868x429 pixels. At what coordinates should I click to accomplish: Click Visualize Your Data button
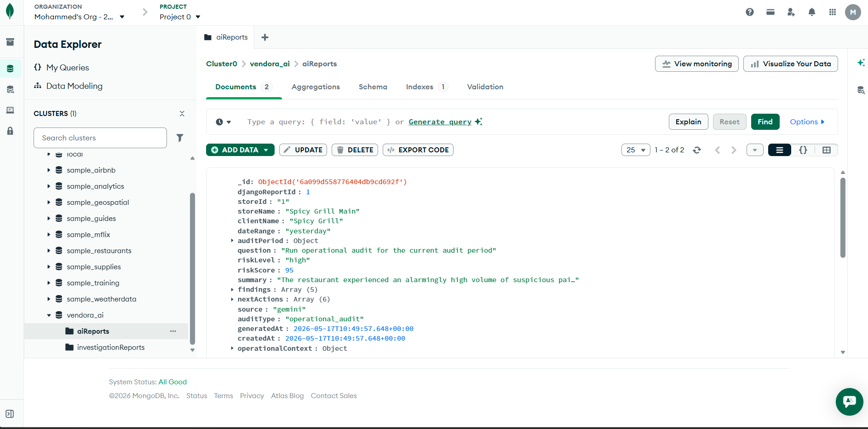click(x=790, y=64)
